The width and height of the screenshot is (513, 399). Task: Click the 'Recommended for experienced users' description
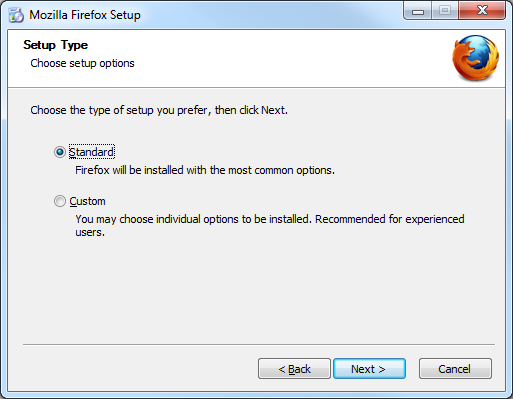[x=270, y=225]
